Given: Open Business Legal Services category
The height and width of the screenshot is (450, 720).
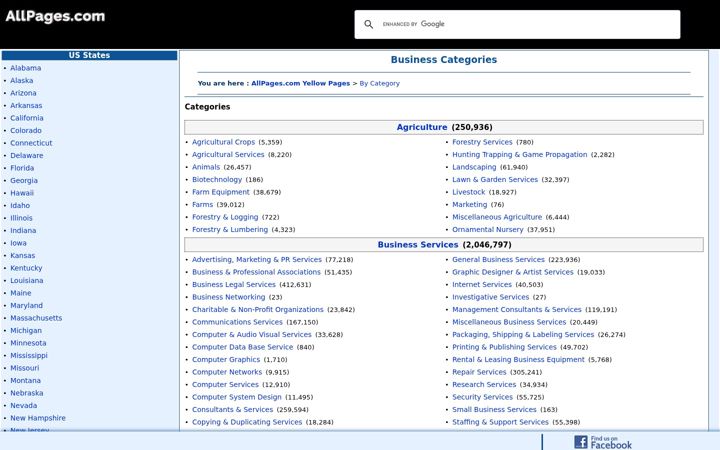Looking at the screenshot, I should click(x=234, y=285).
